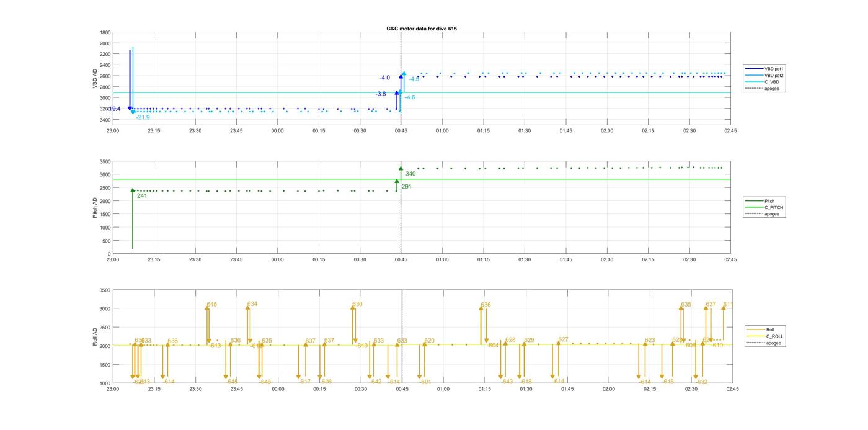Click the 340 annotation in the Pitch plot

tap(410, 174)
